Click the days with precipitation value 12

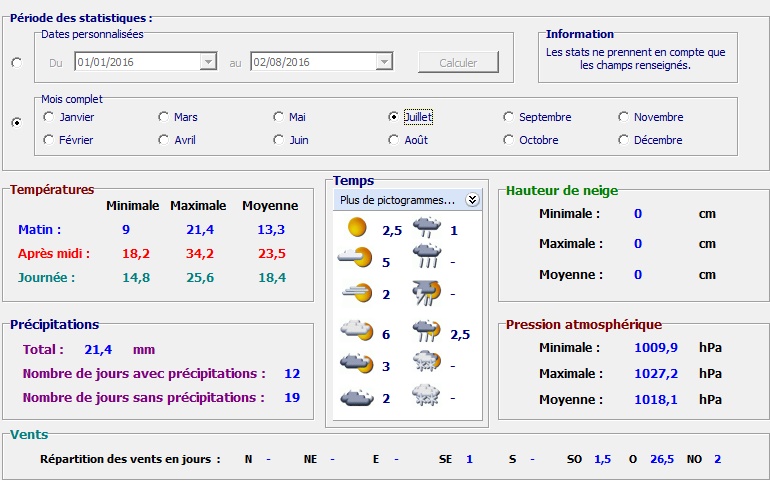pos(292,374)
